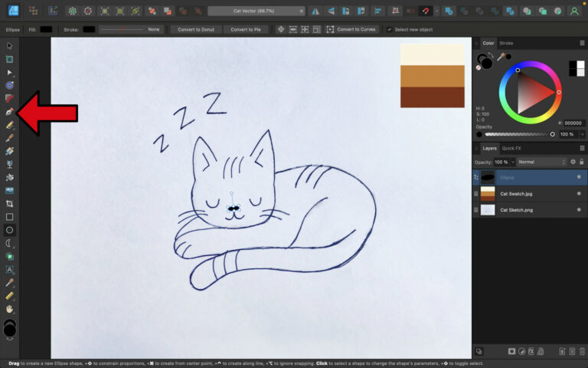The width and height of the screenshot is (588, 368).
Task: Switch to the Designer persona
Action: [x=14, y=11]
